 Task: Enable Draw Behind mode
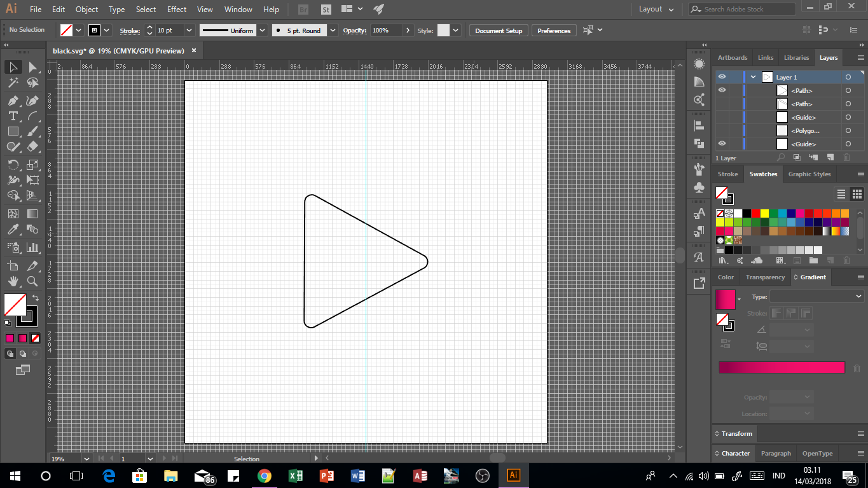pos(23,353)
